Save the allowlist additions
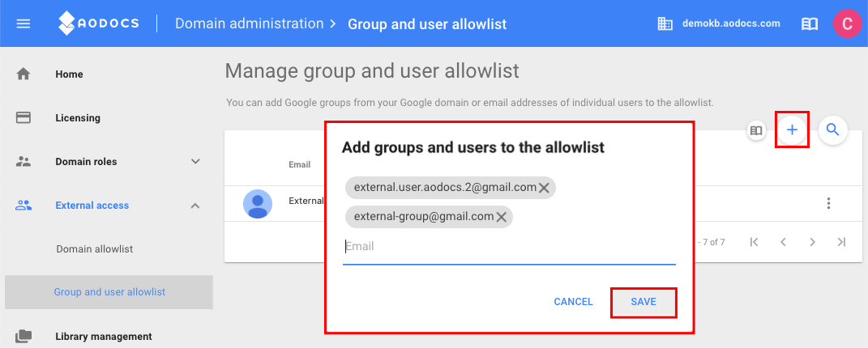This screenshot has width=868, height=348. (644, 302)
